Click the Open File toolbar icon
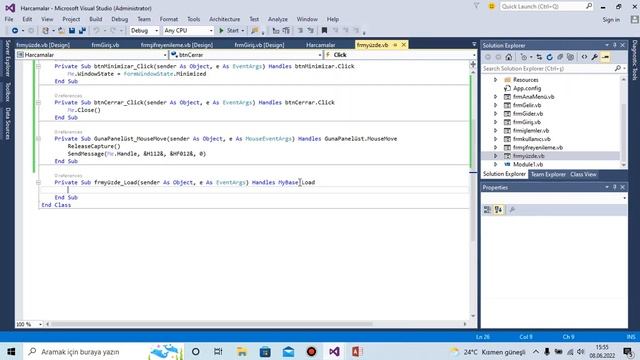The width and height of the screenshot is (640, 360). (61, 31)
